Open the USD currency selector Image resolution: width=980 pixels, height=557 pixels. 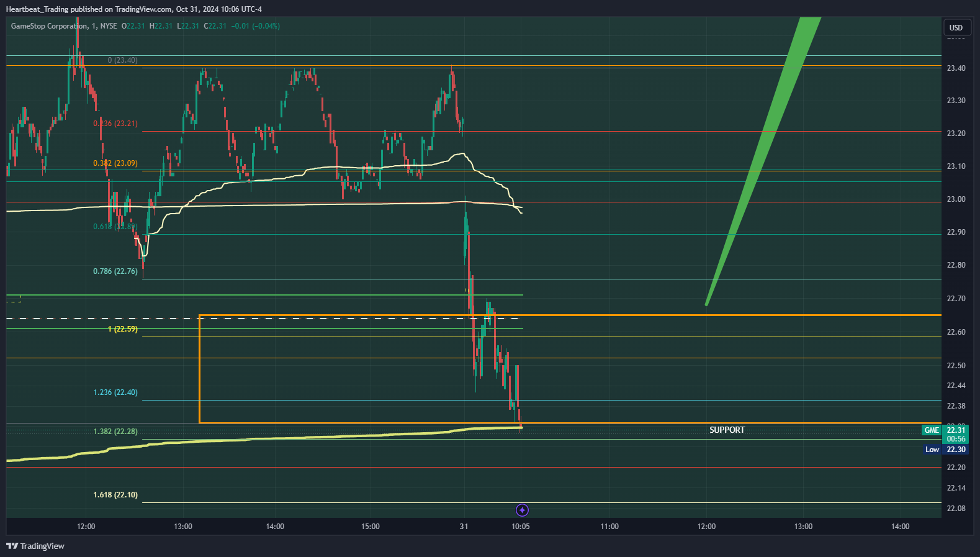956,27
